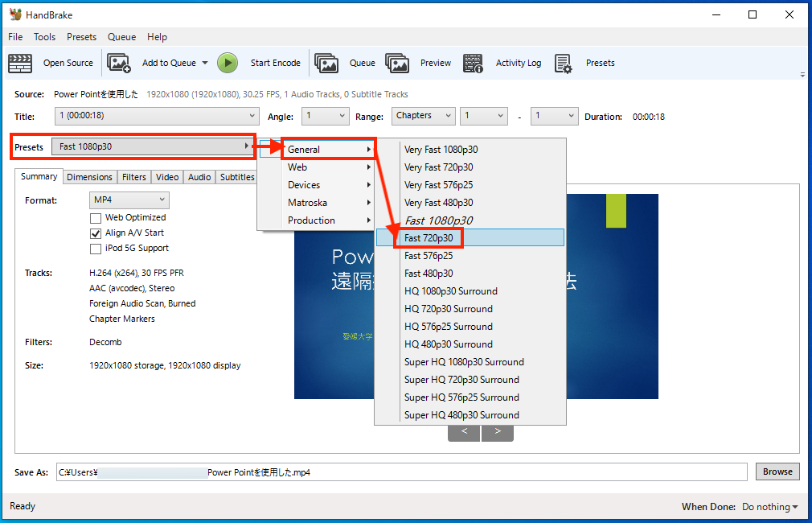Click the Activity Log icon
812x523 pixels.
pyautogui.click(x=473, y=64)
